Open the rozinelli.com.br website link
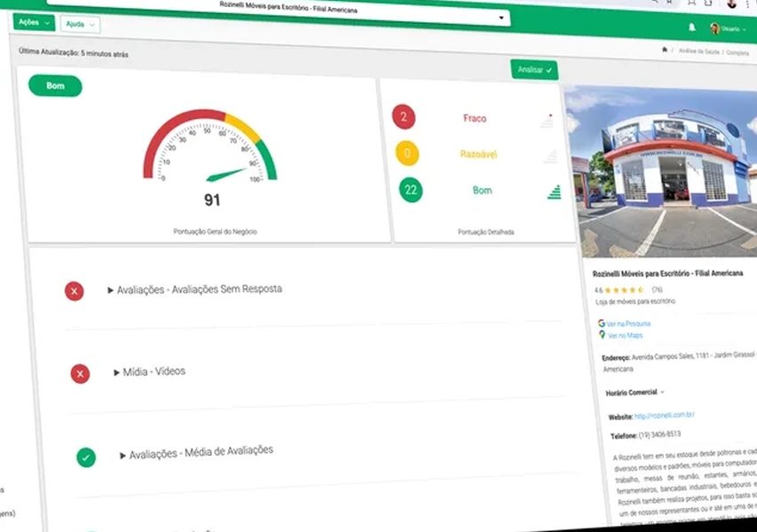 tap(665, 415)
